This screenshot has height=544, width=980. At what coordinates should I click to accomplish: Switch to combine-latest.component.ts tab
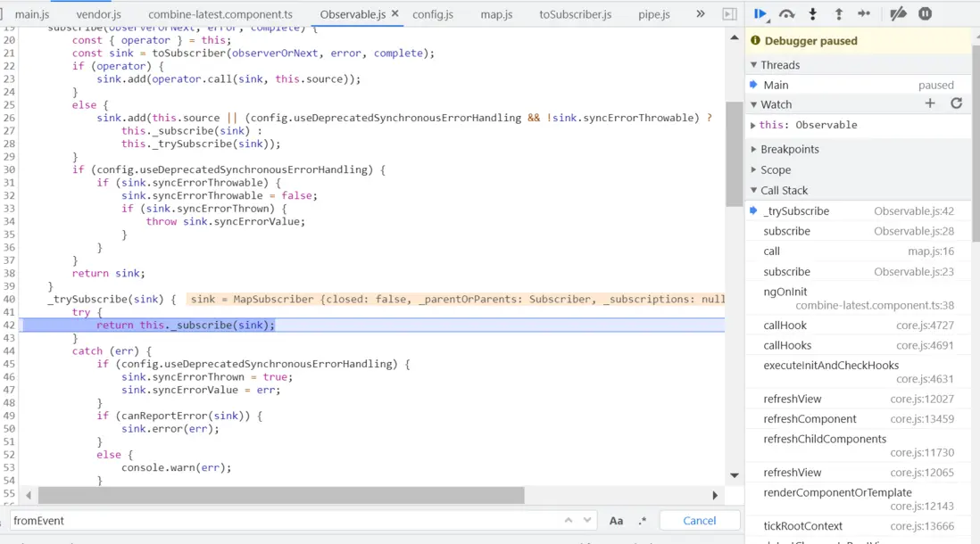(x=220, y=14)
